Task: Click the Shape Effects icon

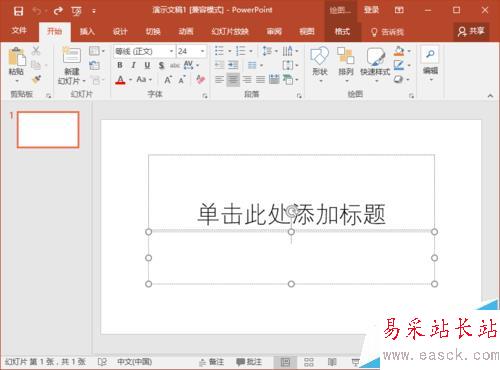Action: click(x=398, y=79)
